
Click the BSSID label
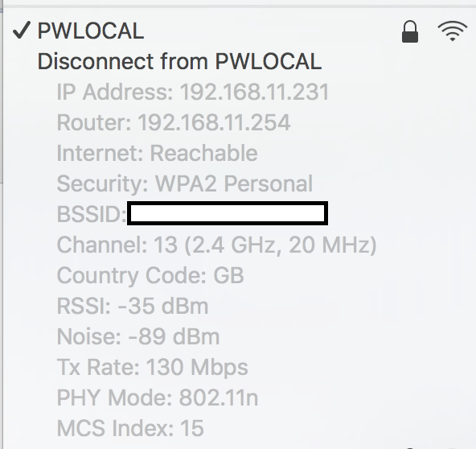(x=92, y=214)
